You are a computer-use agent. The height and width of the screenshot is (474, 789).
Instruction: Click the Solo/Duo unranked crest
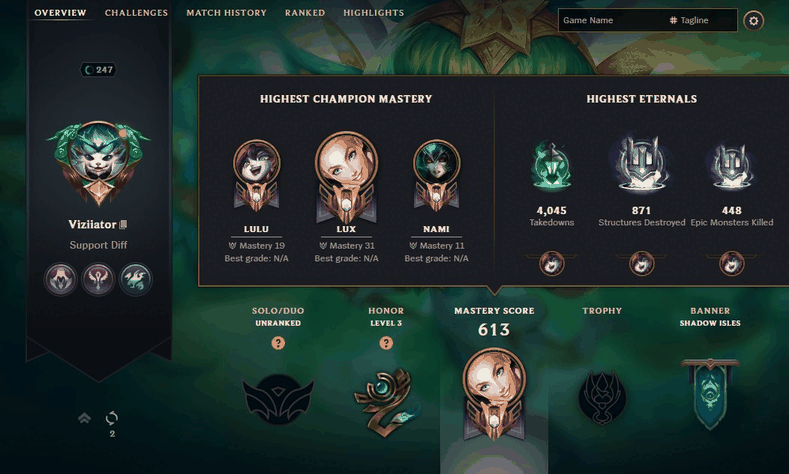pyautogui.click(x=278, y=399)
